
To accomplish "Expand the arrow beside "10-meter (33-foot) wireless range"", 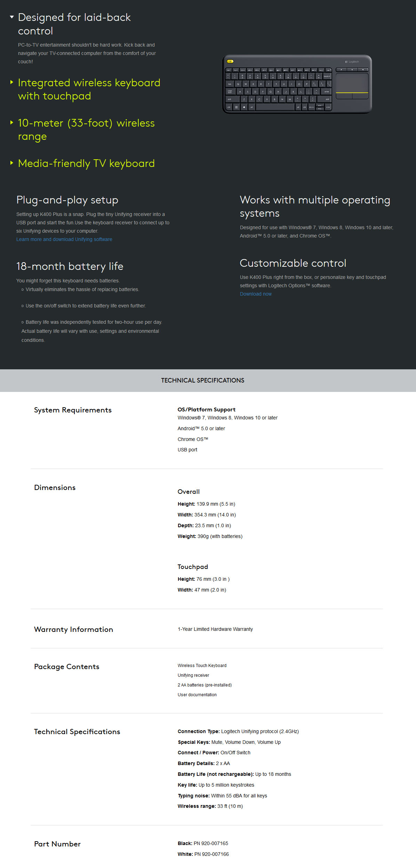I will [x=12, y=123].
